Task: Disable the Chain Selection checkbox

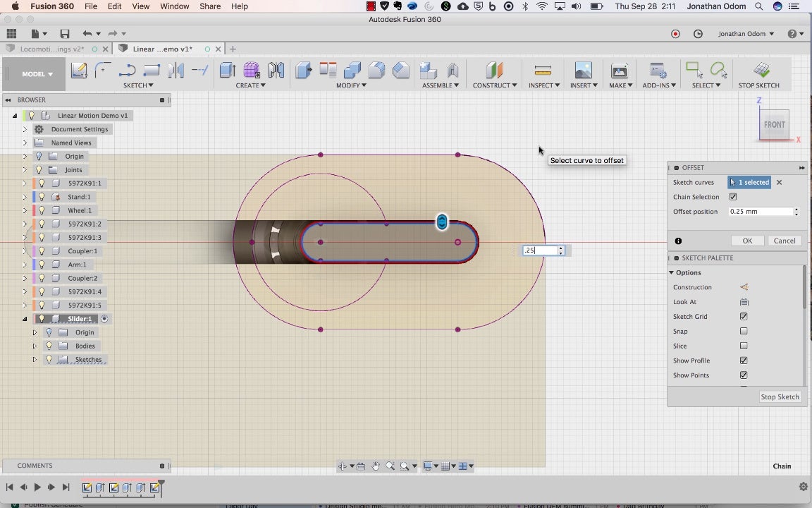Action: click(733, 197)
